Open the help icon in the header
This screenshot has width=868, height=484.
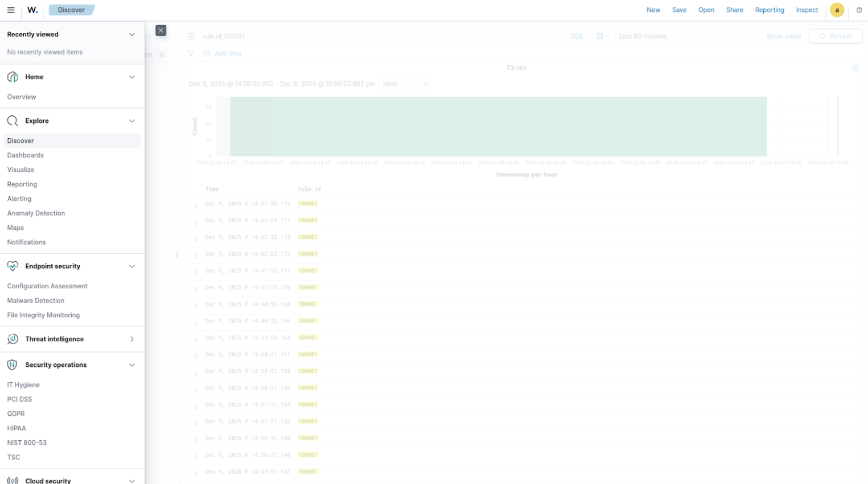pyautogui.click(x=859, y=10)
